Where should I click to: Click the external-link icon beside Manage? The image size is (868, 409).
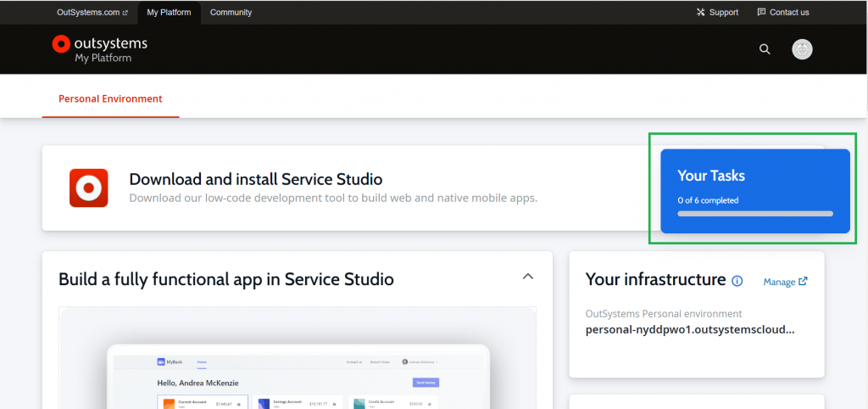803,282
